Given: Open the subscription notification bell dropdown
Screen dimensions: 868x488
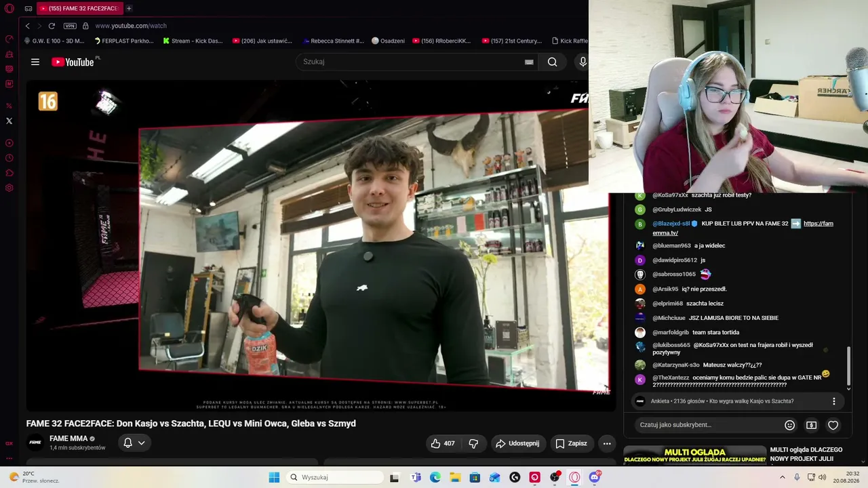Looking at the screenshot, I should coord(134,443).
